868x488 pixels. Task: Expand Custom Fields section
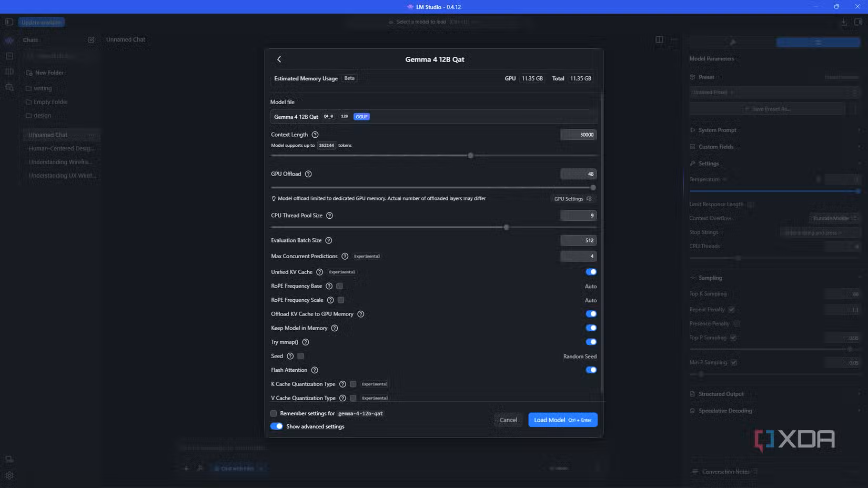tap(774, 147)
